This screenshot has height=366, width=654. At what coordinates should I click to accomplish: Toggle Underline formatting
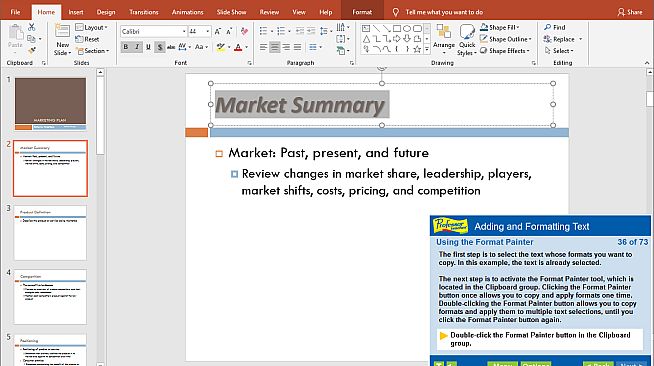pyautogui.click(x=148, y=47)
